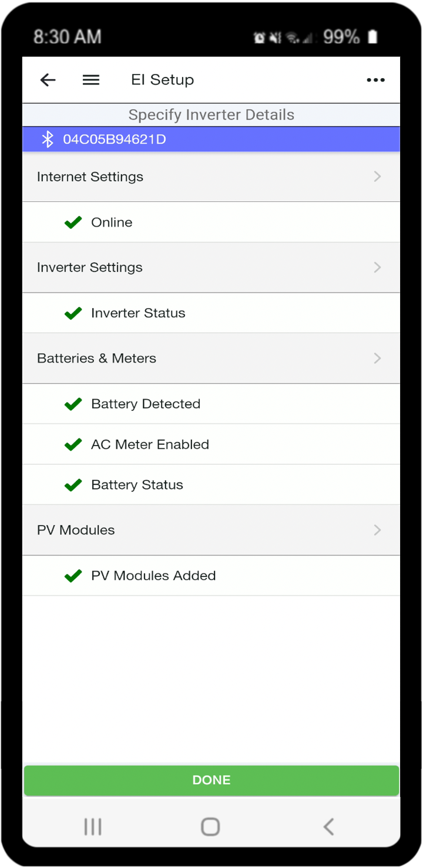Tap the checkmark beside Battery Detected
The image size is (423, 868).
73,404
